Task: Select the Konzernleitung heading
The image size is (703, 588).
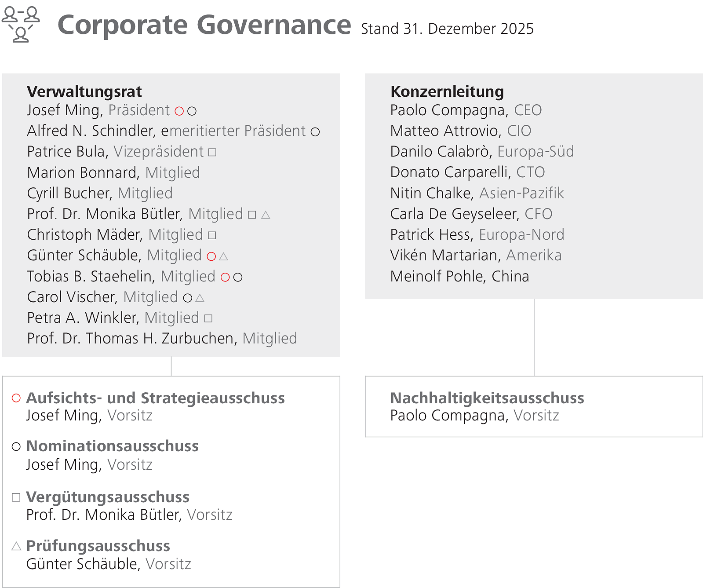Action: [x=447, y=91]
